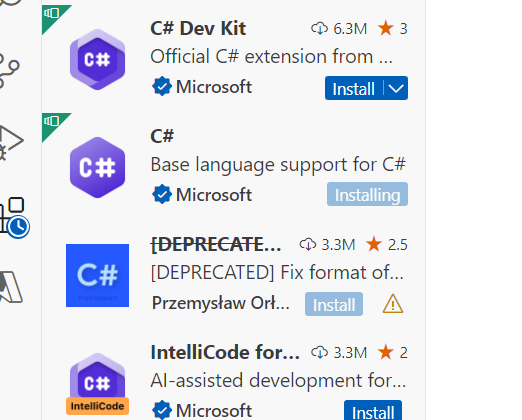The image size is (522, 420).
Task: Open the struck-through DEPRECATED extension title
Action: coord(216,245)
